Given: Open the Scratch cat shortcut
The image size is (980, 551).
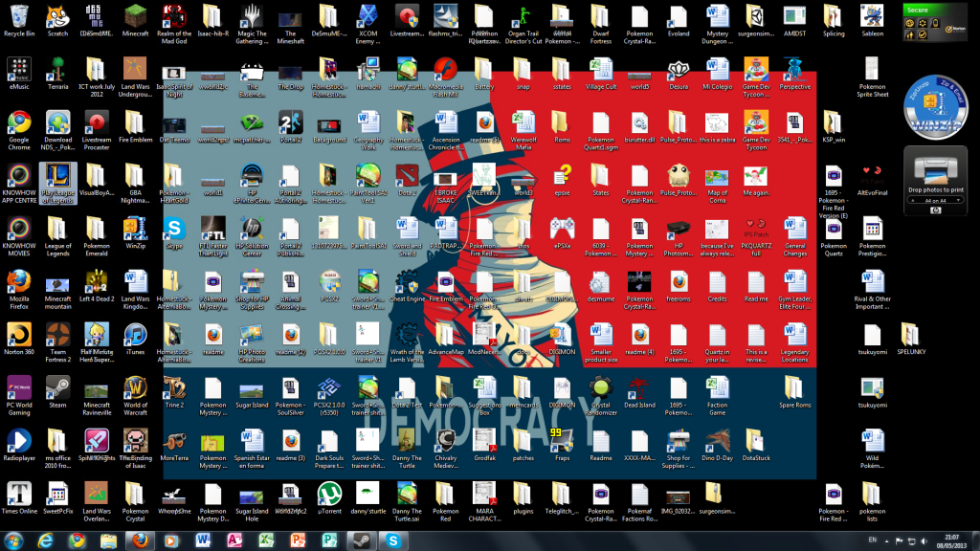Looking at the screenshot, I should pyautogui.click(x=57, y=17).
